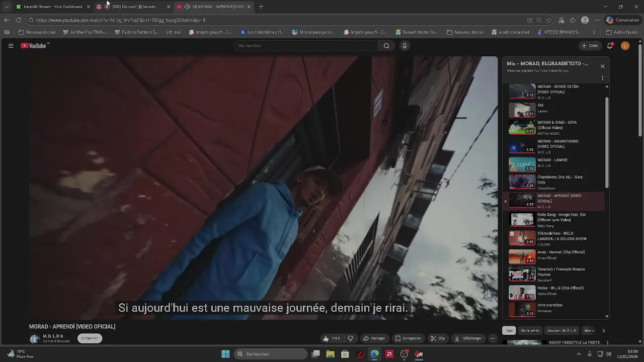Open more actions ellipsis under video
This screenshot has height=362, width=644.
(x=493, y=338)
